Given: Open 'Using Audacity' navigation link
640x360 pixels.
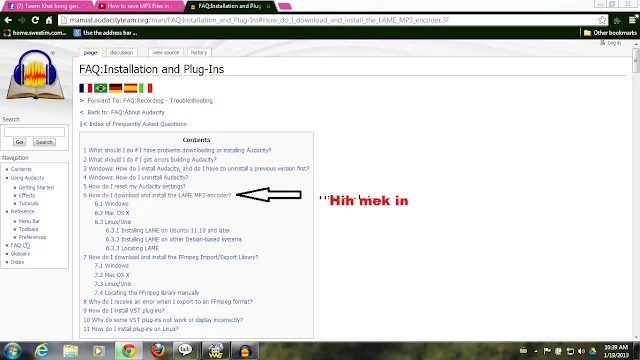Looking at the screenshot, I should 27,178.
